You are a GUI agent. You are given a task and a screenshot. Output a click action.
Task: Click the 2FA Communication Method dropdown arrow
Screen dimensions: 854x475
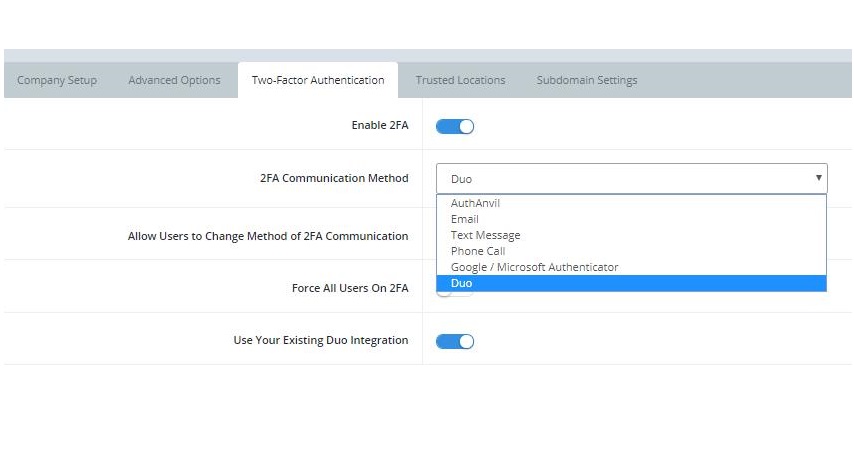pyautogui.click(x=818, y=178)
